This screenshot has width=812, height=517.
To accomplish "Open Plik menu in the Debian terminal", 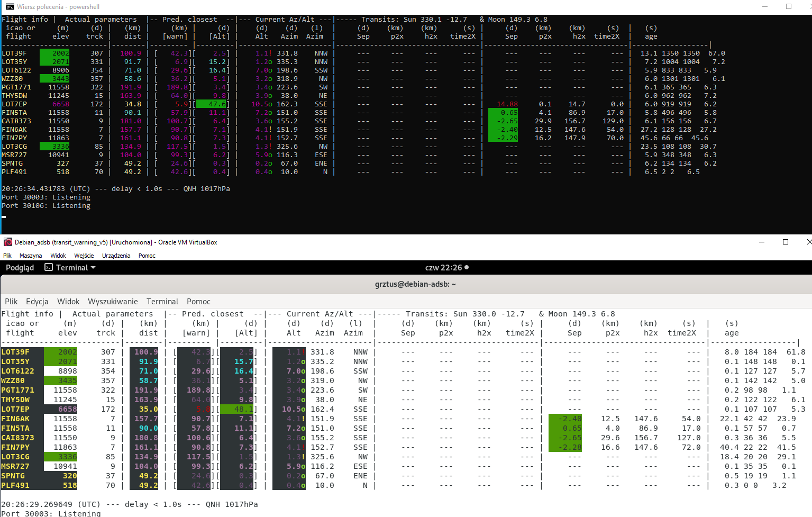I will point(11,302).
